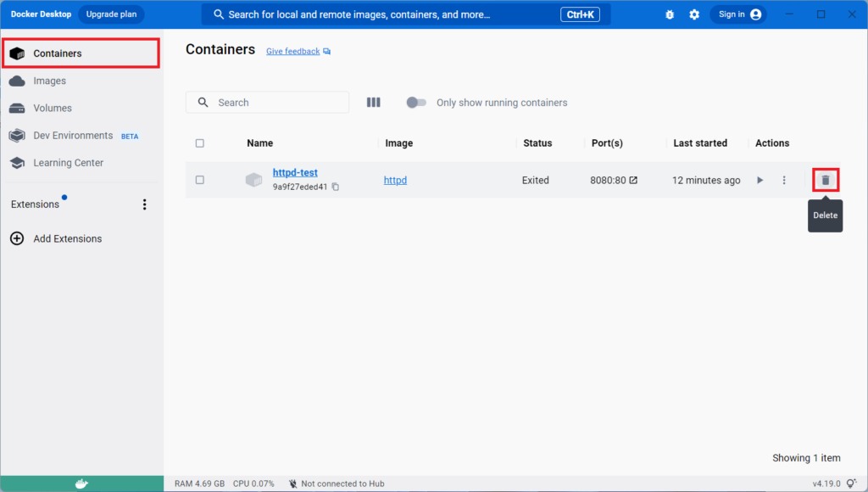
Task: Start the httpd-test container with the play icon
Action: [760, 180]
